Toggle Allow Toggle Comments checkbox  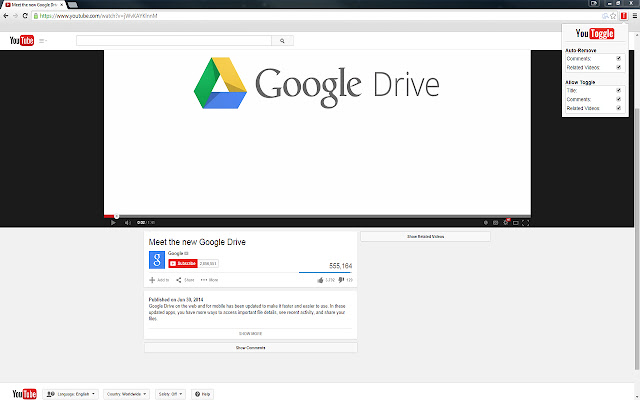(618, 99)
